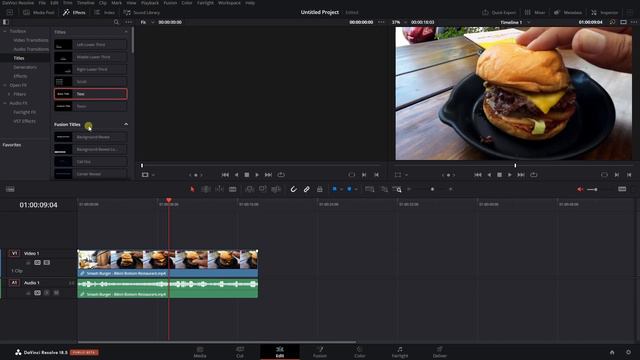
Task: Click the blue Flag color button
Action: click(x=334, y=189)
